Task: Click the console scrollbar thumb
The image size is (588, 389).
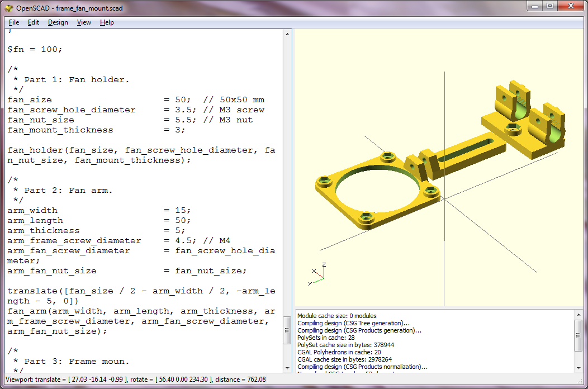Action: click(578, 335)
